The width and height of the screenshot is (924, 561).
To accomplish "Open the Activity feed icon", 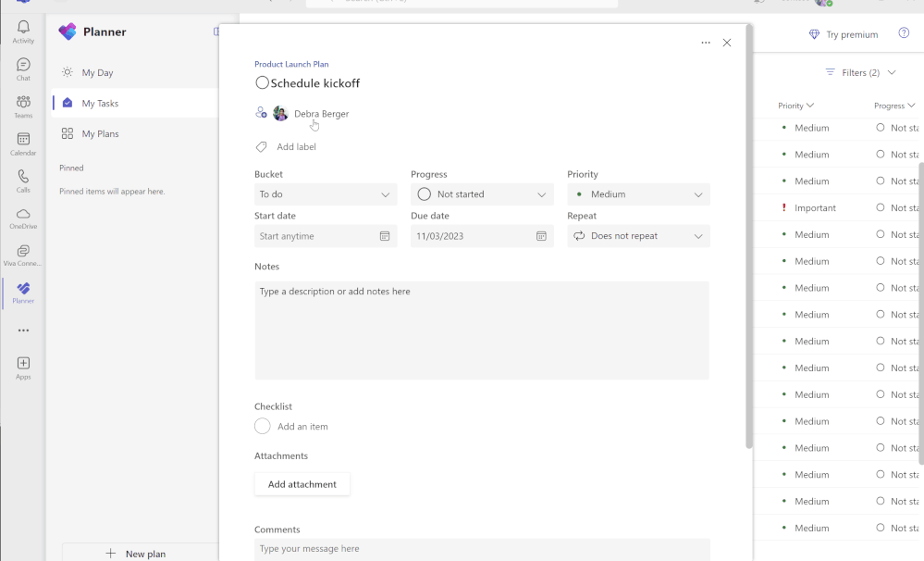I will [x=22, y=29].
